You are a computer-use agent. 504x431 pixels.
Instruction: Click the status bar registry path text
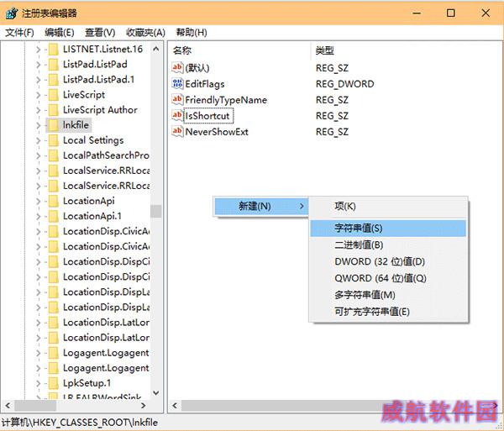pos(80,423)
